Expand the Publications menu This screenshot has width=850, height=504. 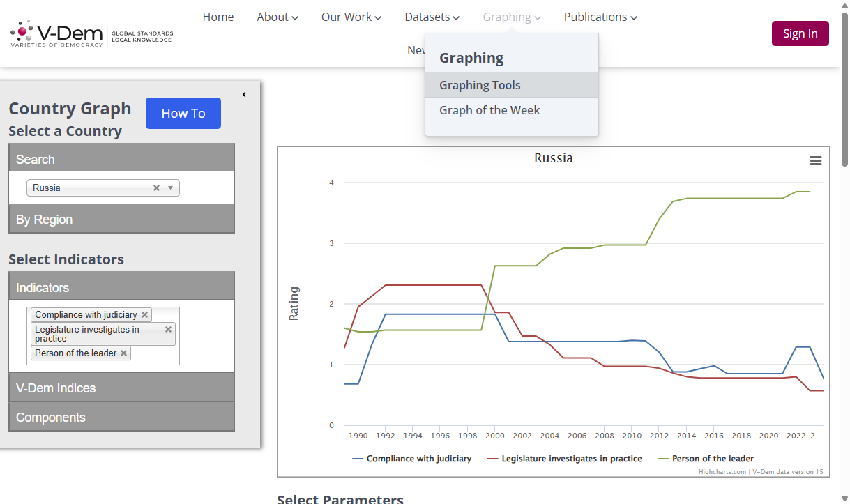click(600, 17)
